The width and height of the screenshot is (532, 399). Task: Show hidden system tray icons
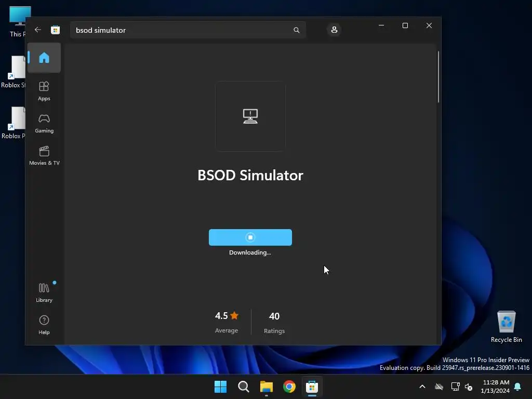click(x=422, y=387)
